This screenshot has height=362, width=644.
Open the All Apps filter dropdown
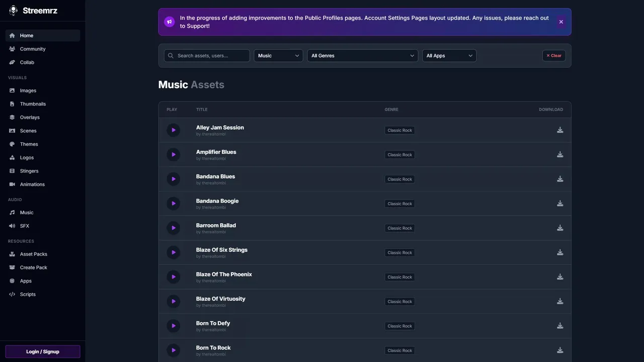449,56
